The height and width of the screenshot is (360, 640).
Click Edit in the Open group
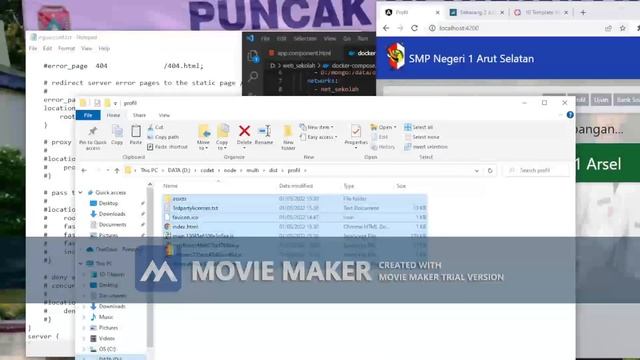pos(379,137)
